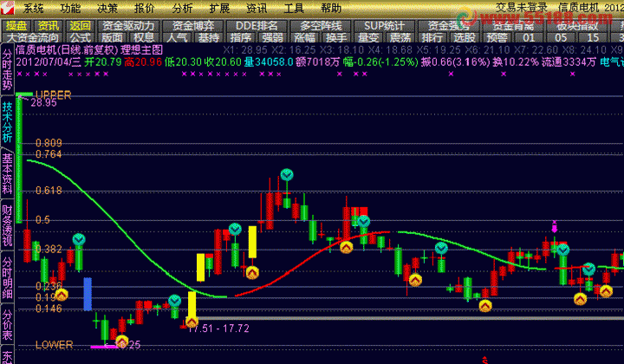The height and width of the screenshot is (364, 624).
Task: Click the 版面 button
Action: coord(112,38)
